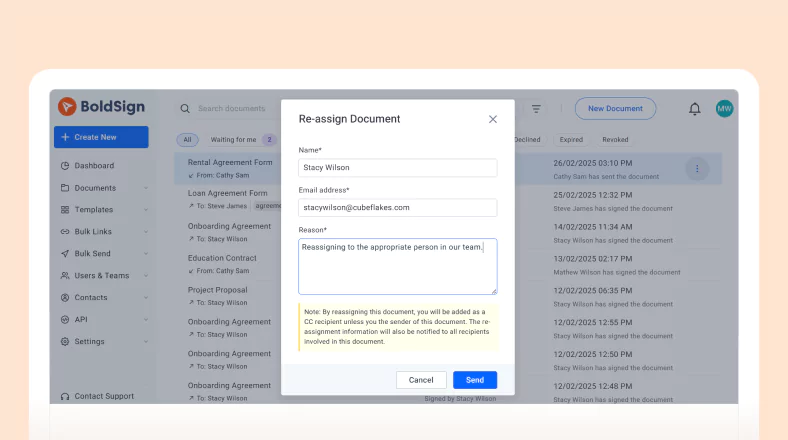
Task: Click the Templates grid icon
Action: (x=65, y=209)
